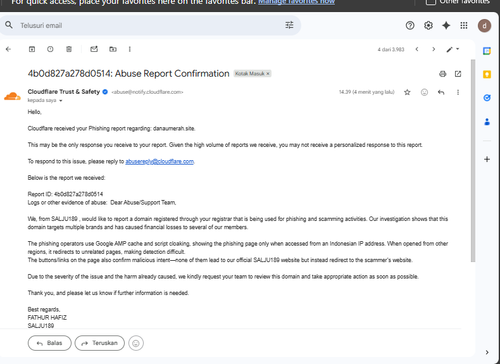
Task: Remove the Kotak Masuk label
Action: pos(268,74)
